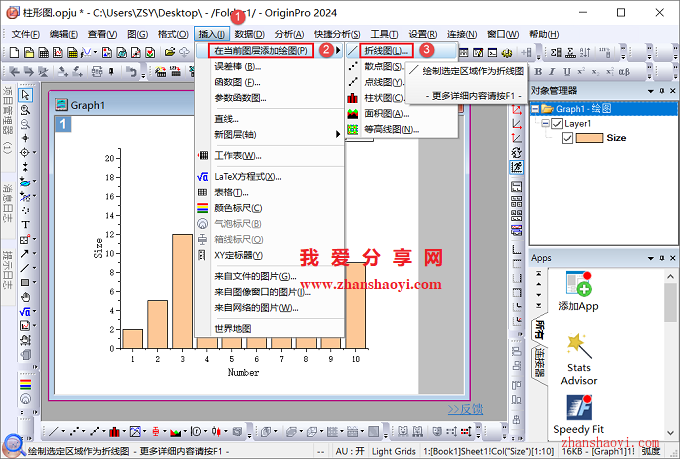This screenshot has width=680, height=459.
Task: Uncheck the Size plot checkbox
Action: click(567, 138)
